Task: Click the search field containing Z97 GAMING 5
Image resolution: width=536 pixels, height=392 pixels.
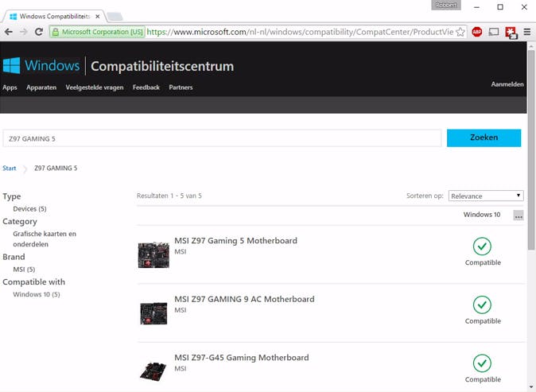Action: coord(222,138)
